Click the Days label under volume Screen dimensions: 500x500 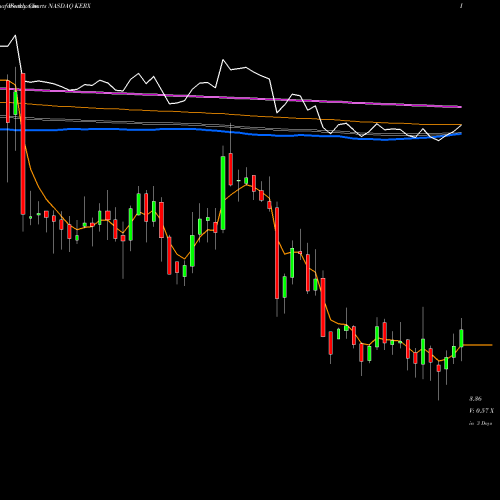click(x=481, y=423)
